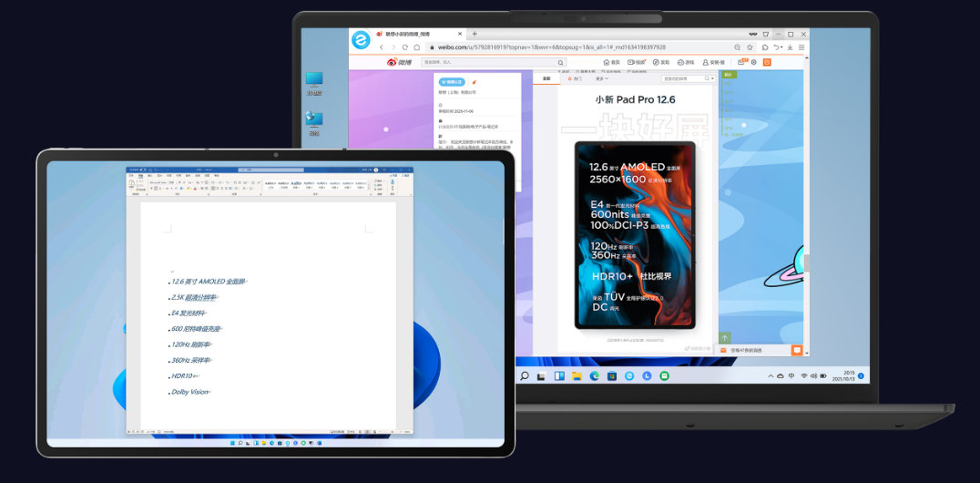
Task: Open browser extensions puzzle icon
Action: tap(765, 46)
